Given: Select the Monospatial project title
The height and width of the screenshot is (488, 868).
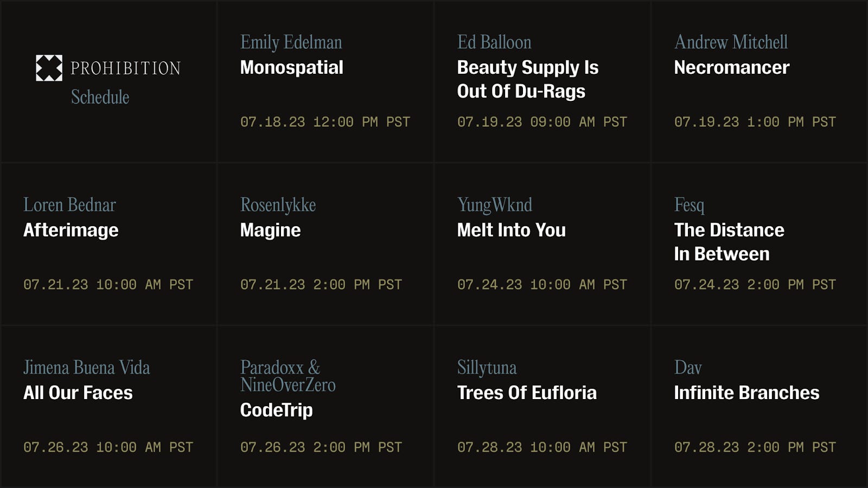Looking at the screenshot, I should pyautogui.click(x=291, y=68).
